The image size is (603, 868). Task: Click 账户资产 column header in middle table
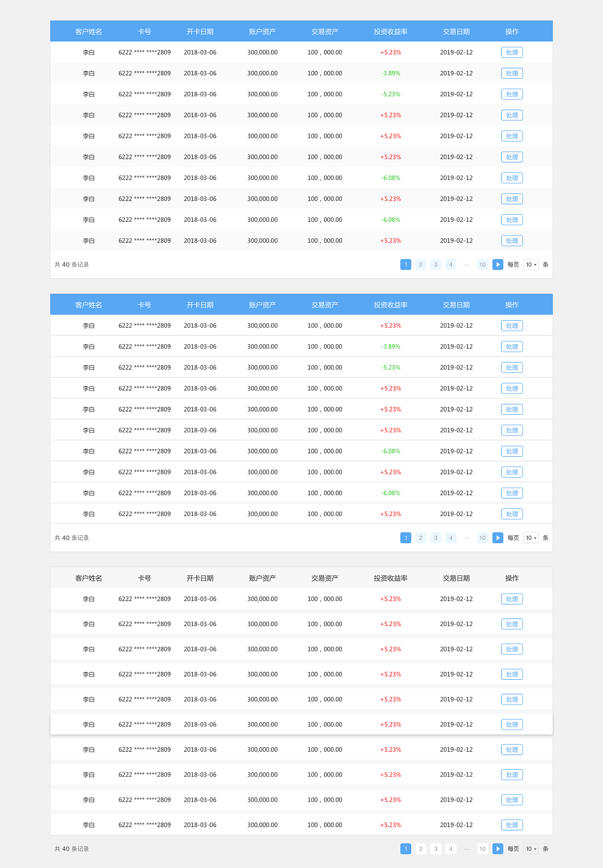262,305
